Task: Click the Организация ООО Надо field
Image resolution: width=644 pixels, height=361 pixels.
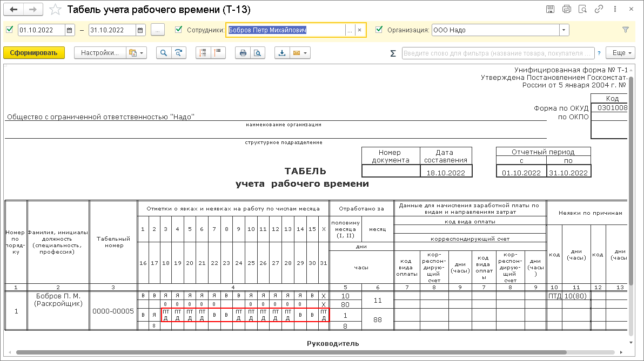Action: 495,30
